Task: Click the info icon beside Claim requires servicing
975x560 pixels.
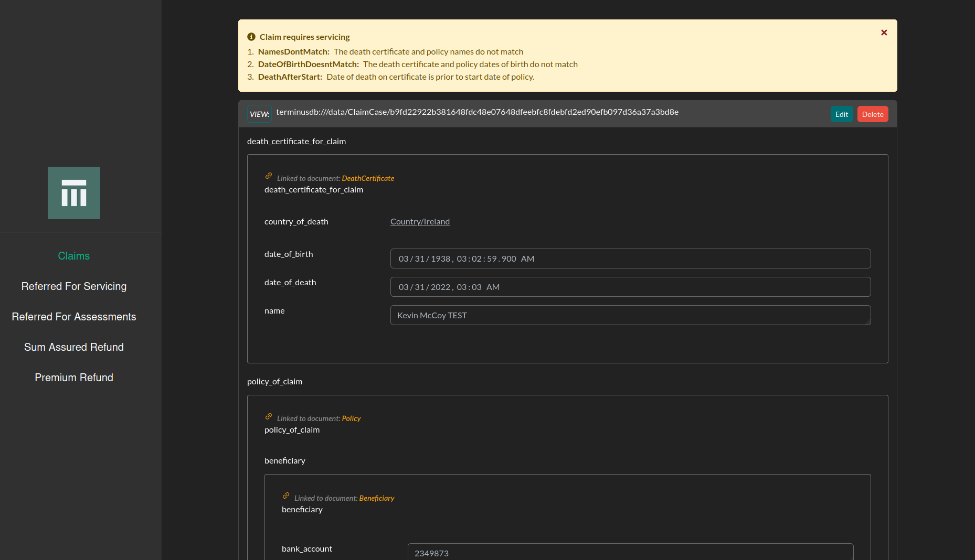Action: click(x=251, y=37)
